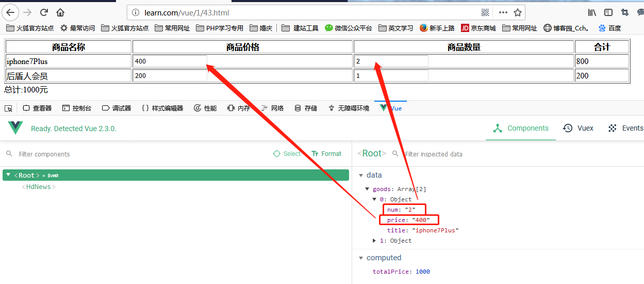
Task: Click the totalPrice 1000 computed value
Action: (x=423, y=272)
